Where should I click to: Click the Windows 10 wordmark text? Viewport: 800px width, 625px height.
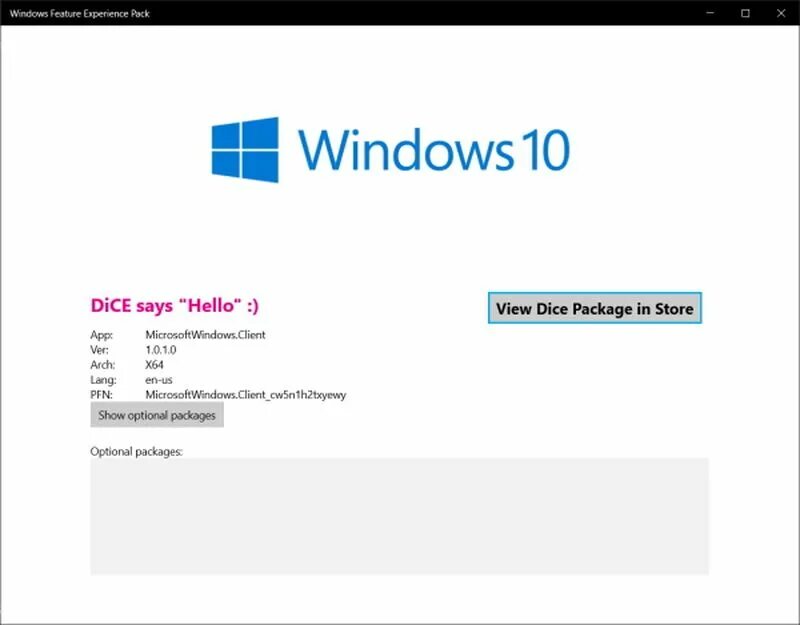pyautogui.click(x=434, y=149)
